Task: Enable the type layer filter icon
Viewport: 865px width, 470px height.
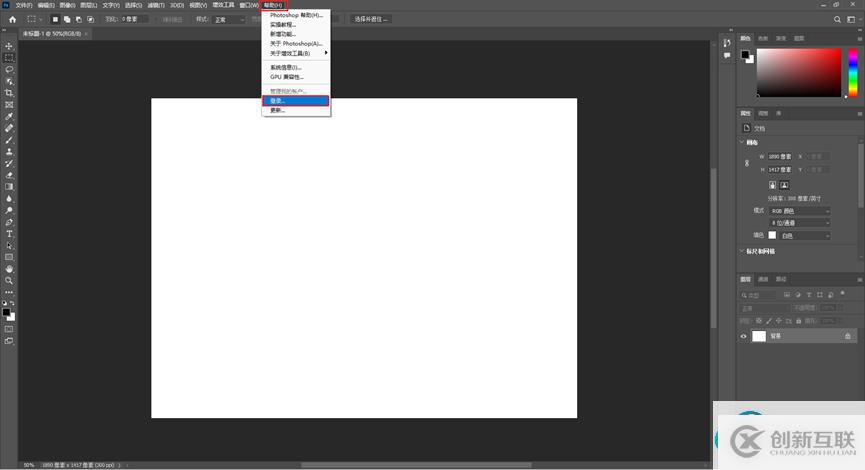Action: (809, 295)
